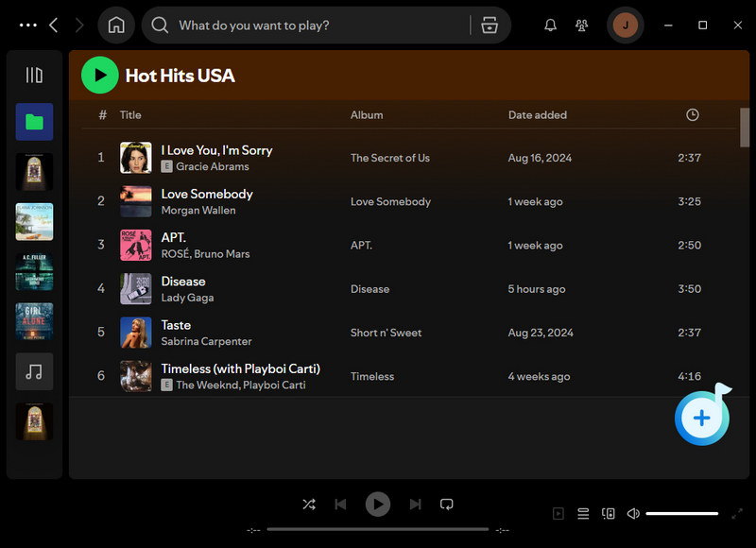Sort by Date added column header
Screen dimensions: 756x548
point(537,114)
